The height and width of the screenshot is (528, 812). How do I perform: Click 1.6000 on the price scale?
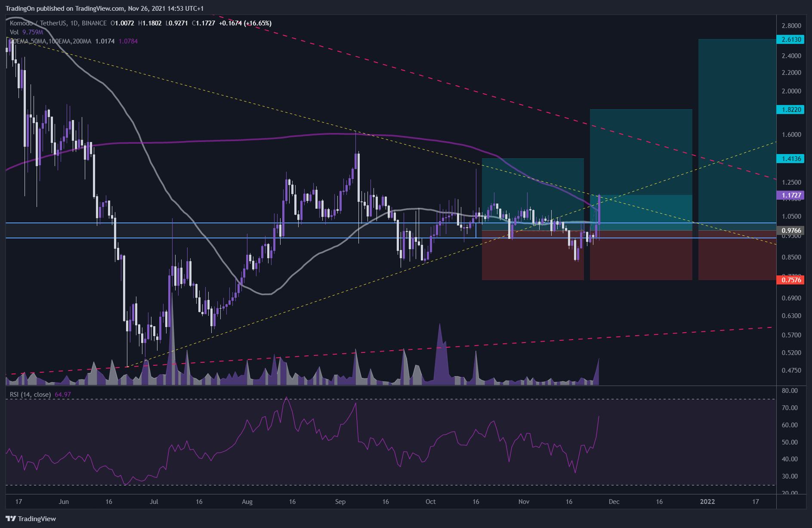point(791,135)
